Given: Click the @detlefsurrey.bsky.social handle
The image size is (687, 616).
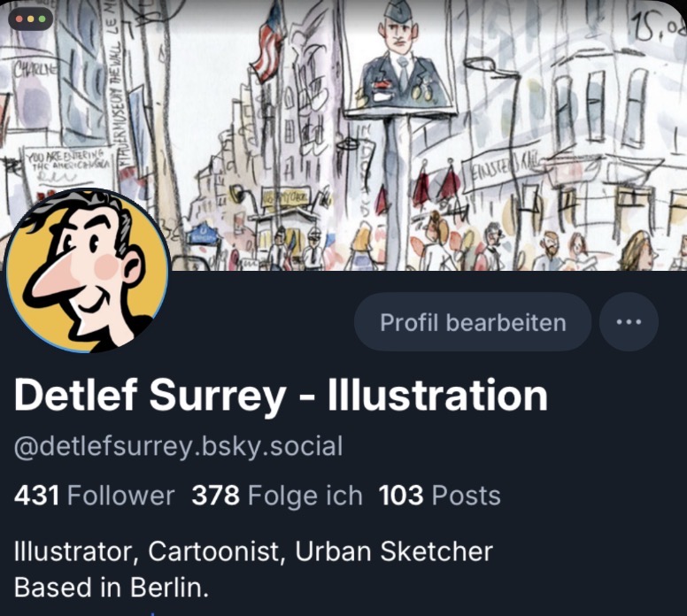Looking at the screenshot, I should (x=178, y=447).
